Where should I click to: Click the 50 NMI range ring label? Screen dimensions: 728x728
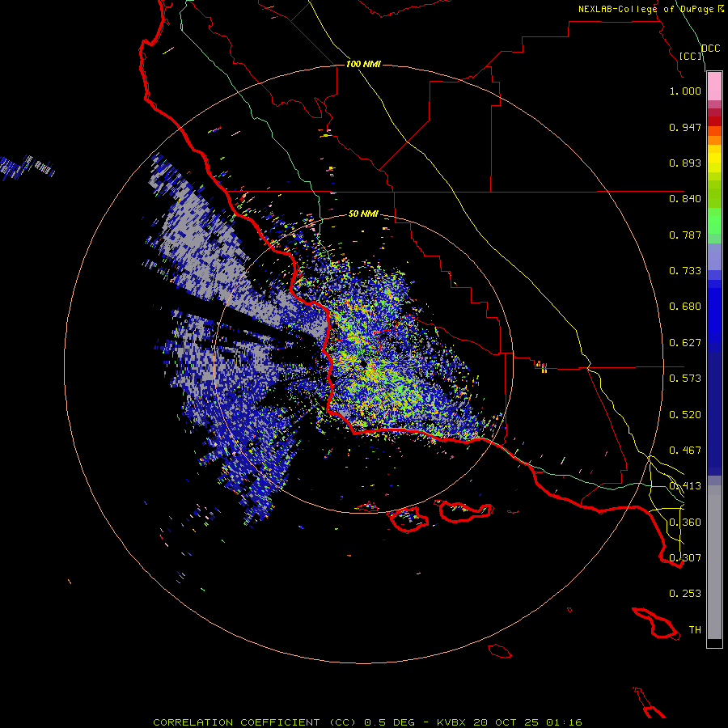point(363,214)
